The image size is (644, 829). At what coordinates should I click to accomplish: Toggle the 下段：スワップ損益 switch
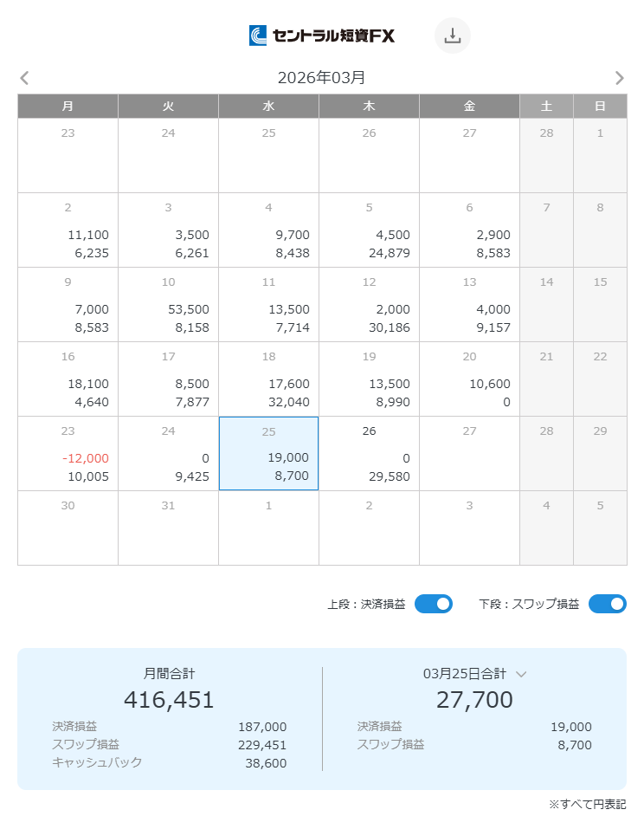click(x=607, y=604)
